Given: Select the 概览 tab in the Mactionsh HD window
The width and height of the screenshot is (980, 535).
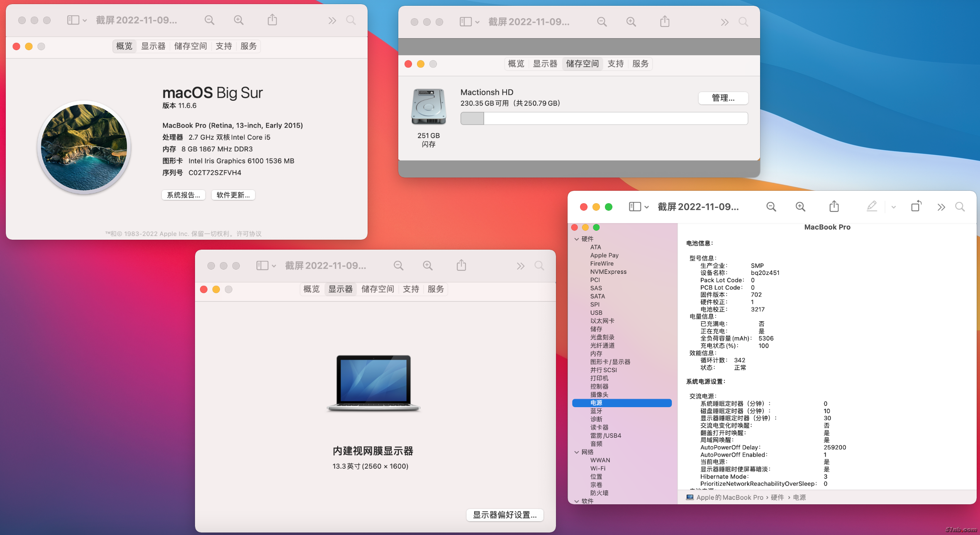Looking at the screenshot, I should point(516,63).
